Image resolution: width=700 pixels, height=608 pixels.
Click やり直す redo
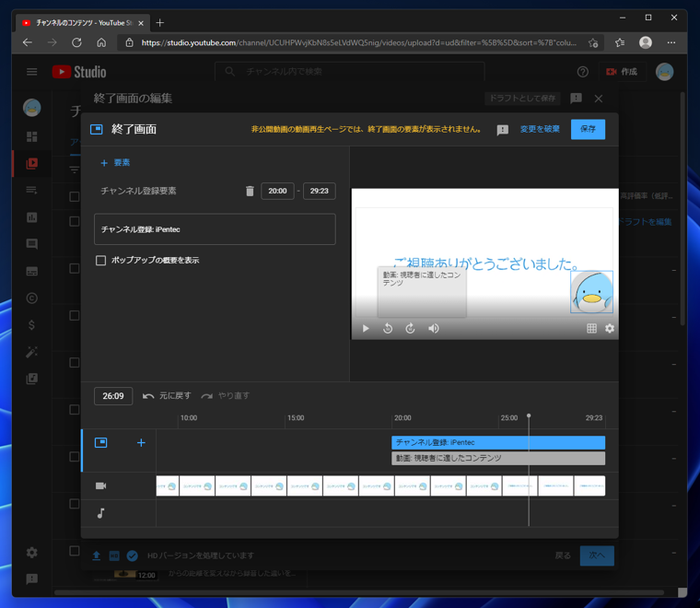coord(225,395)
